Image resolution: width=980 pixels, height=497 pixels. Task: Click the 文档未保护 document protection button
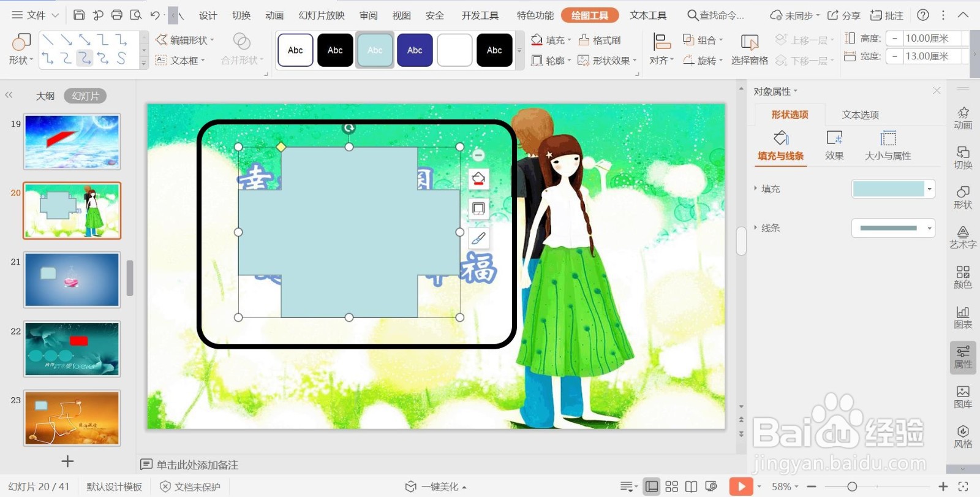[x=190, y=487]
